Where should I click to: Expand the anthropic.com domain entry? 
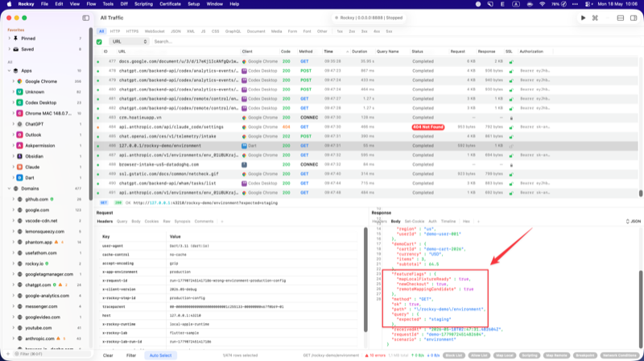(13, 338)
